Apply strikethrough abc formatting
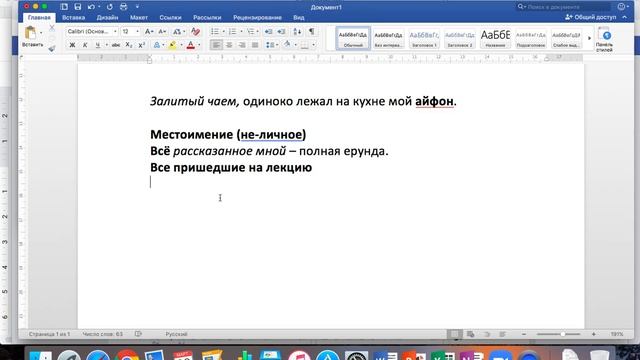 [x=116, y=45]
